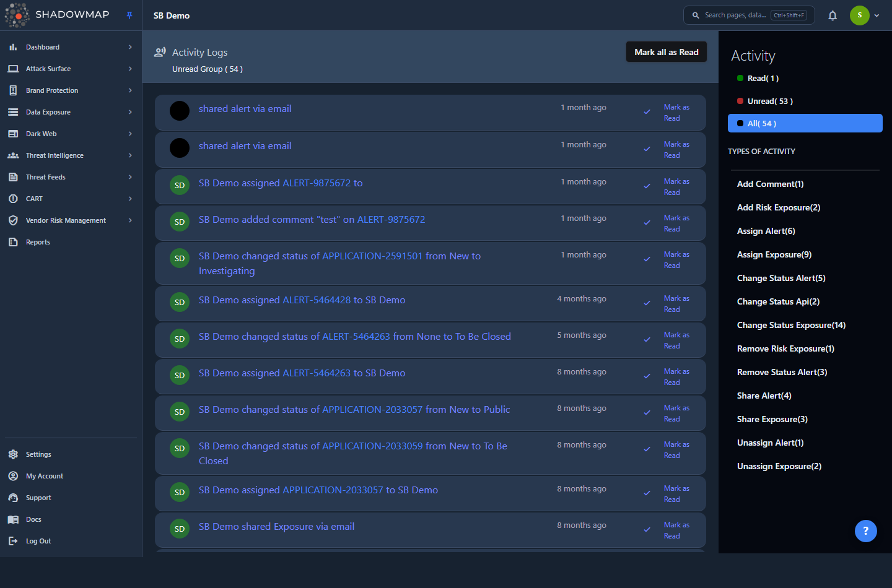Open the blue help question-mark button
This screenshot has width=892, height=588.
[865, 530]
